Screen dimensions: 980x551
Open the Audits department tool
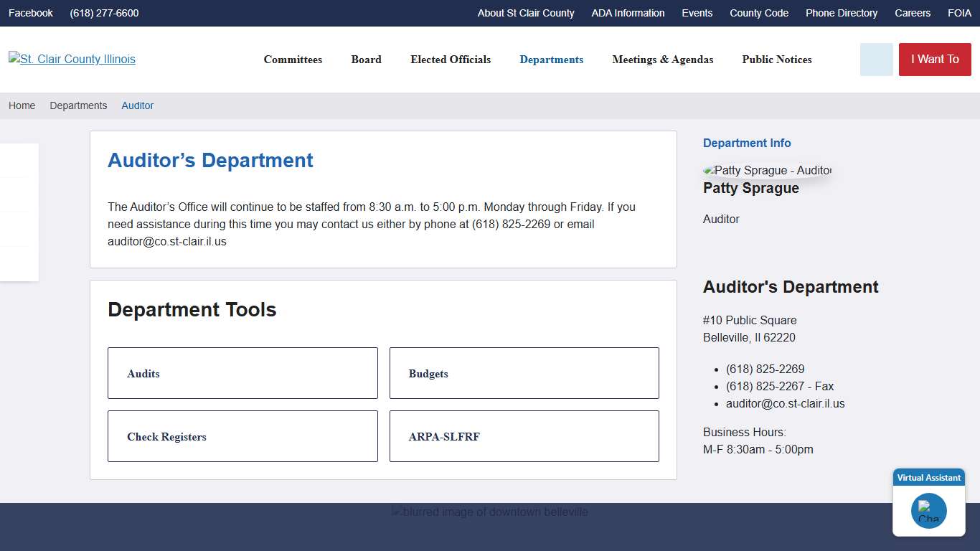click(242, 373)
